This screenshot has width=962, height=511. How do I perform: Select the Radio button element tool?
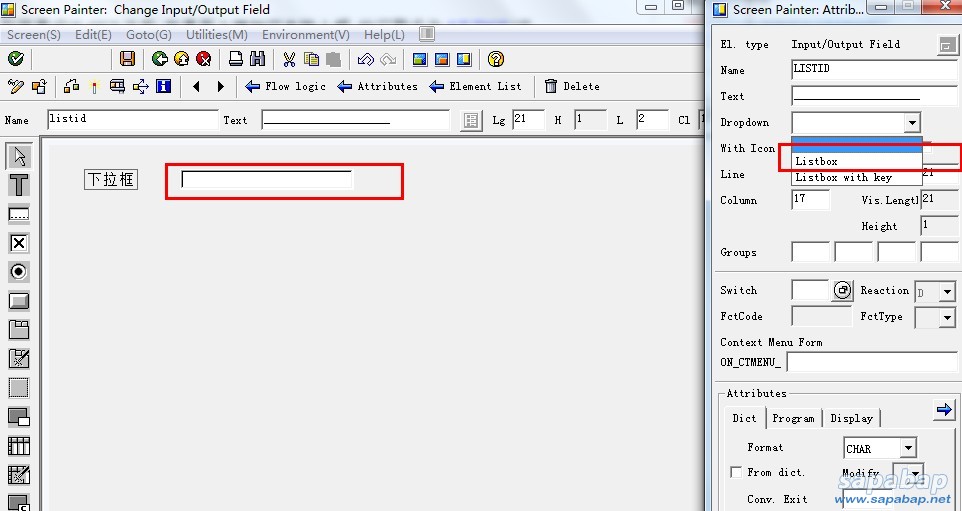(18, 272)
